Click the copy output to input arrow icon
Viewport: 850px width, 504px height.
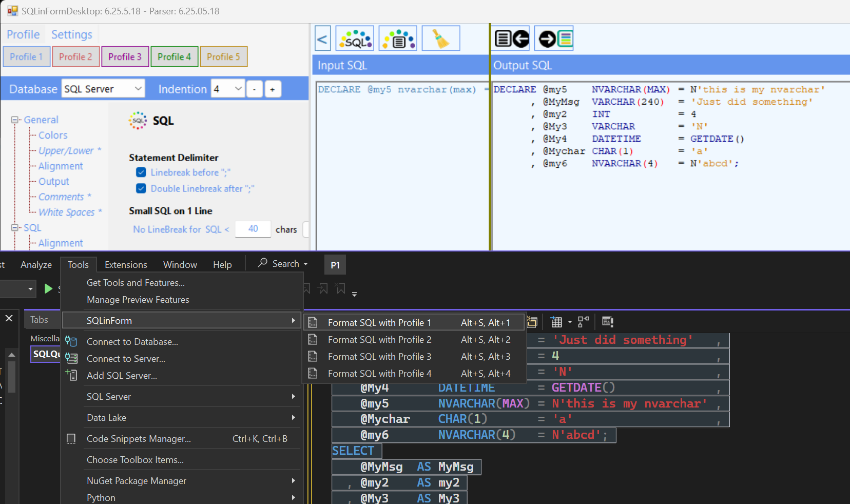[511, 38]
